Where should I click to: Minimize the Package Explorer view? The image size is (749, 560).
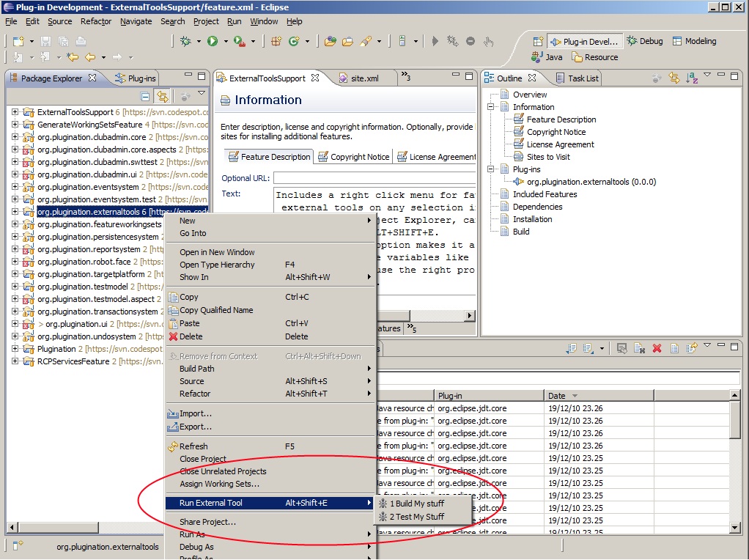pyautogui.click(x=188, y=75)
